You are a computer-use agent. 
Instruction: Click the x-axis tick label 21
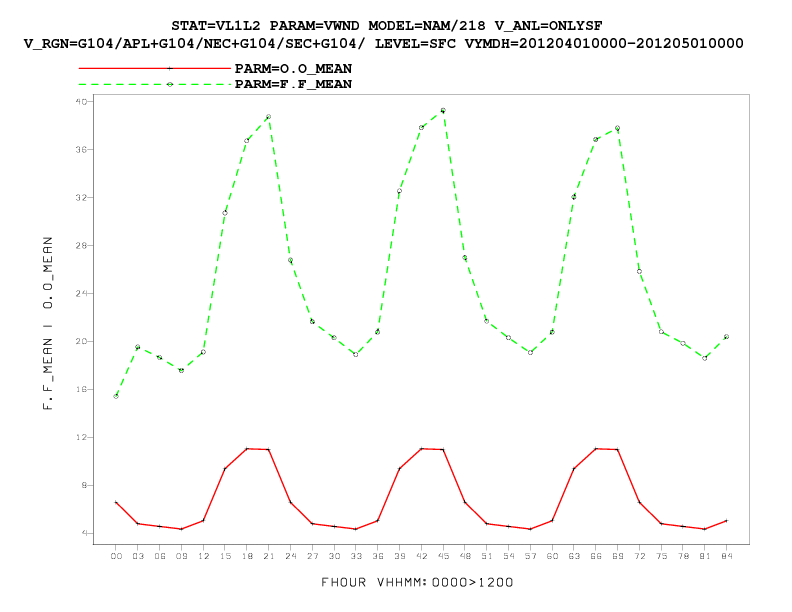269,556
